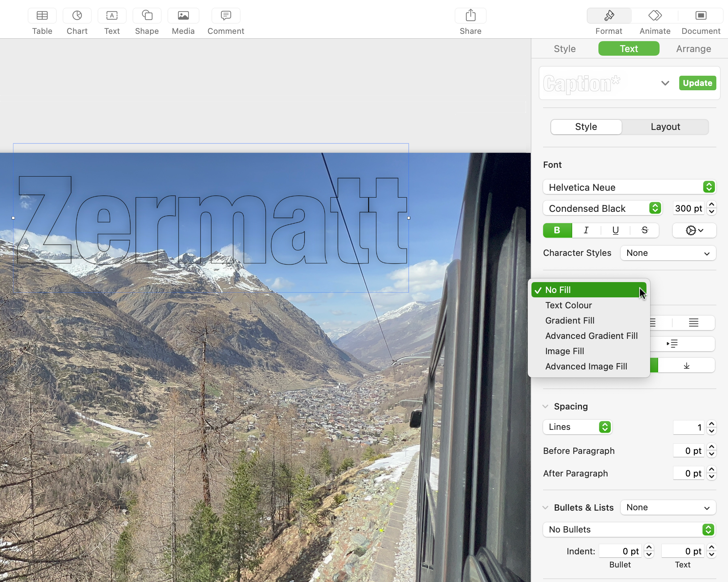Open the Condensed Black typeface dropdown
The image size is (728, 582).
[x=602, y=208]
